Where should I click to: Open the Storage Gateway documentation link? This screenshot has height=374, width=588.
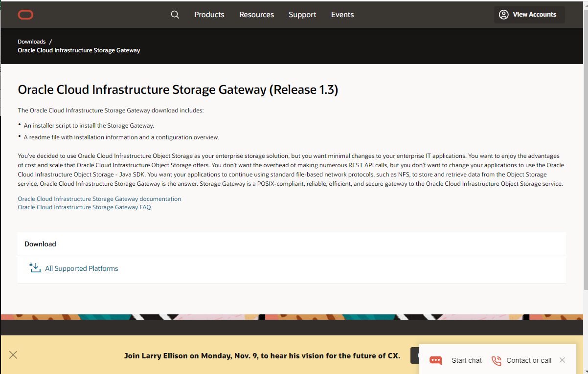(x=99, y=199)
